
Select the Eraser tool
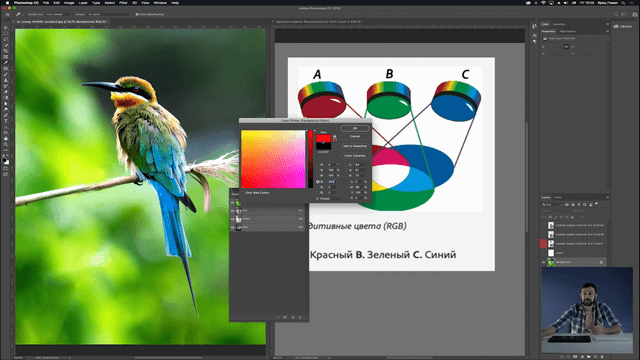click(6, 91)
